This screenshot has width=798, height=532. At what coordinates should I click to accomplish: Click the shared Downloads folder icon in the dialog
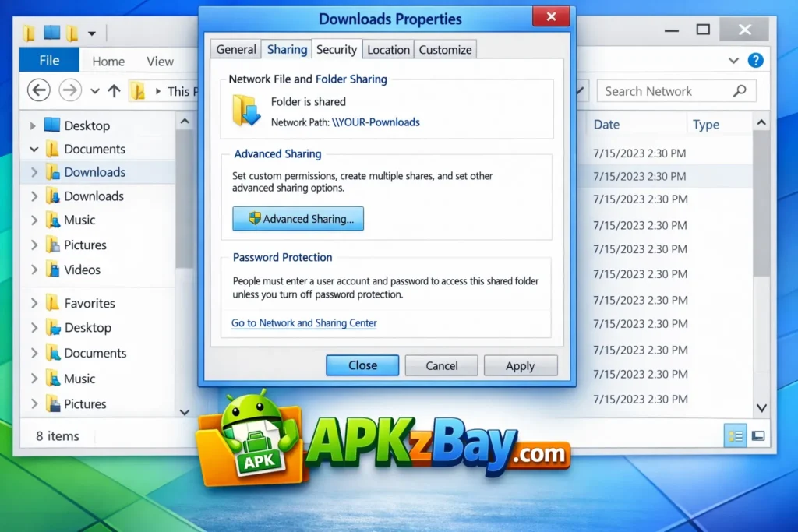click(x=246, y=111)
